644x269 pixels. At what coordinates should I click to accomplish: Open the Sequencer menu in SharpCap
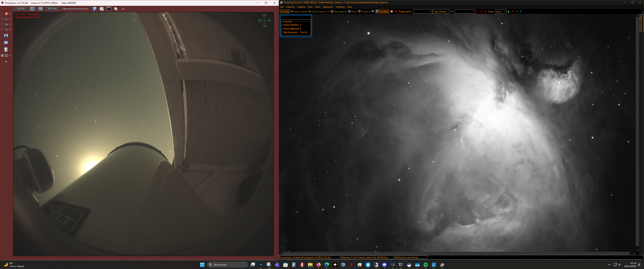click(328, 7)
